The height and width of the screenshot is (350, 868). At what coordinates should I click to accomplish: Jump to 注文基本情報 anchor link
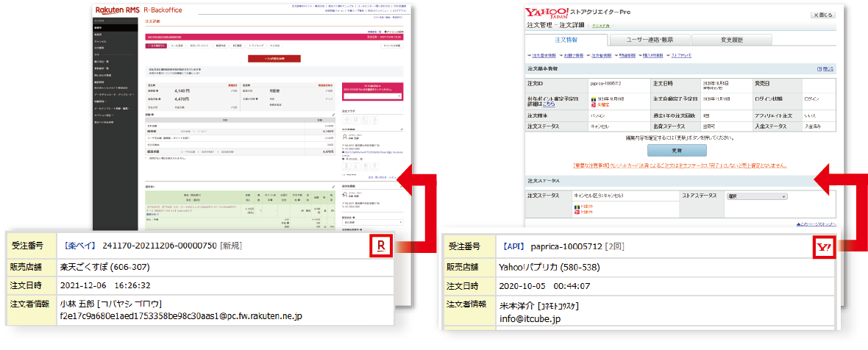click(543, 55)
